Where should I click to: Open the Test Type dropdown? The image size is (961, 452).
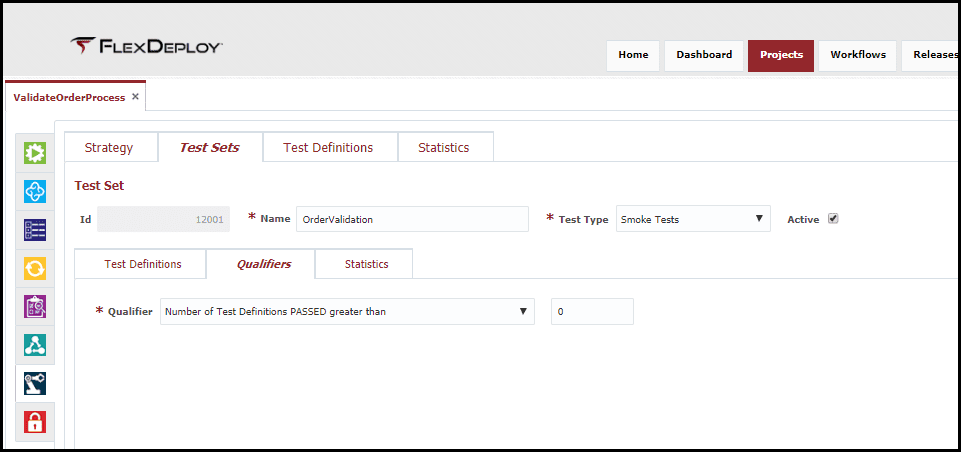693,219
